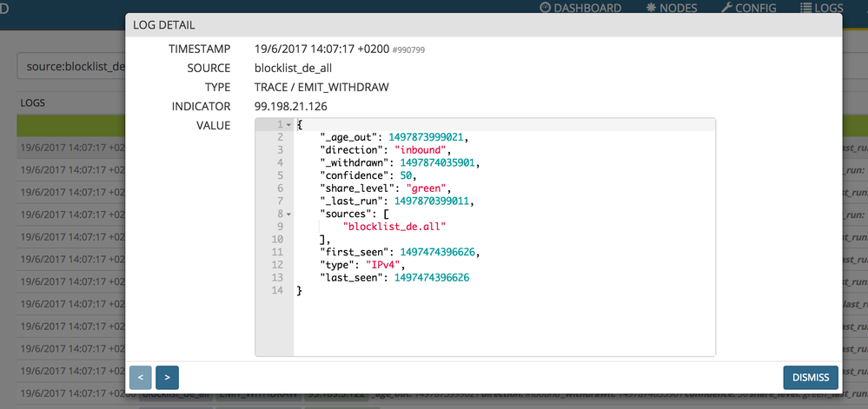Click the Config wrench icon
The height and width of the screenshot is (409, 868).
pyautogui.click(x=727, y=8)
